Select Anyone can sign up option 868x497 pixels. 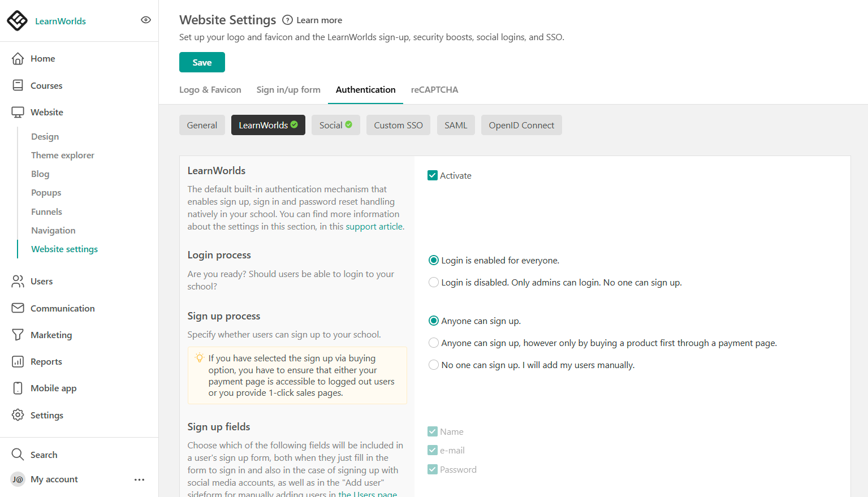434,321
